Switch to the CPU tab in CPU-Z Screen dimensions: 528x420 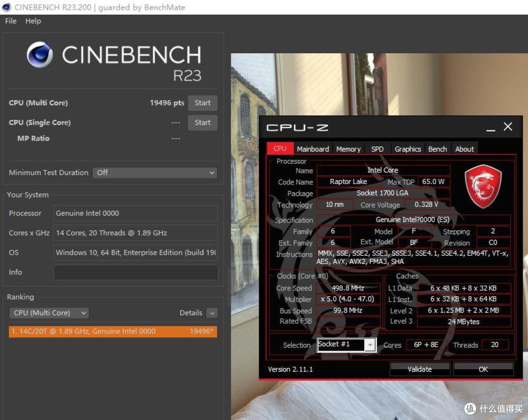280,149
